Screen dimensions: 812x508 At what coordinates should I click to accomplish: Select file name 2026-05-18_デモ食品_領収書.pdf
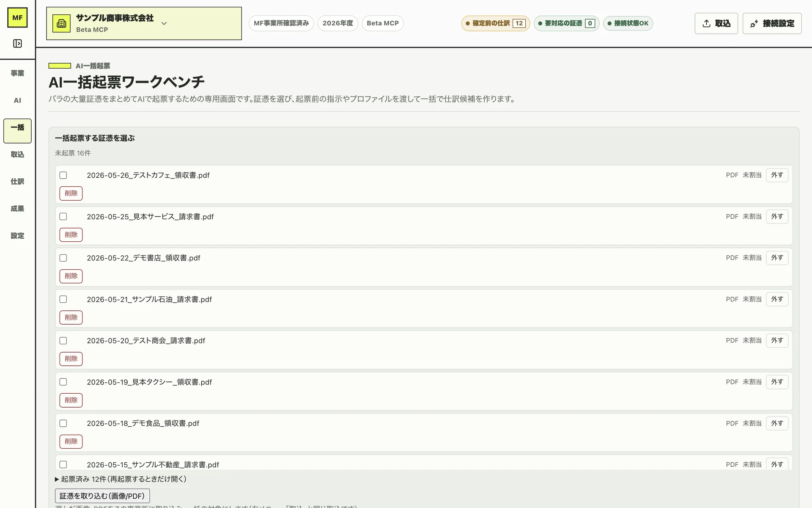click(143, 423)
